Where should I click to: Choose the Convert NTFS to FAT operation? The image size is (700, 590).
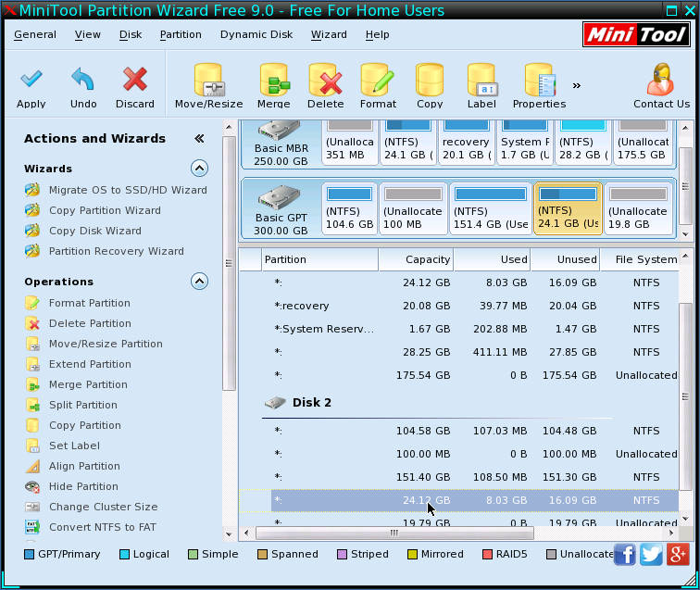coord(103,527)
